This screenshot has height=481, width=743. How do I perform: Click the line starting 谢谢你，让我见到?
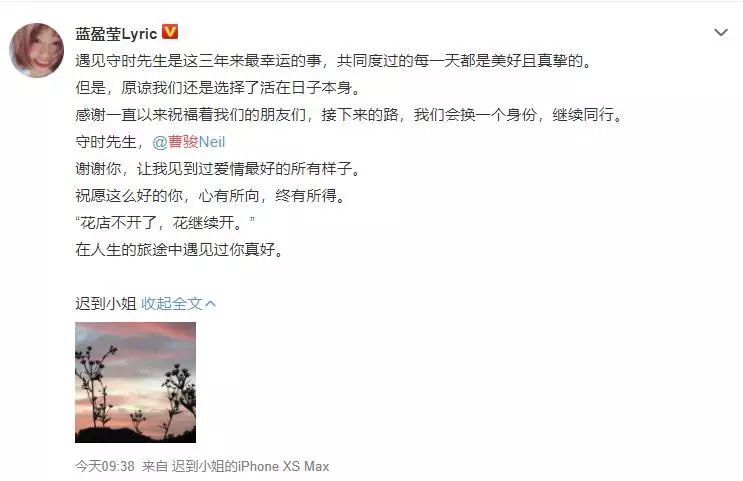coord(218,169)
